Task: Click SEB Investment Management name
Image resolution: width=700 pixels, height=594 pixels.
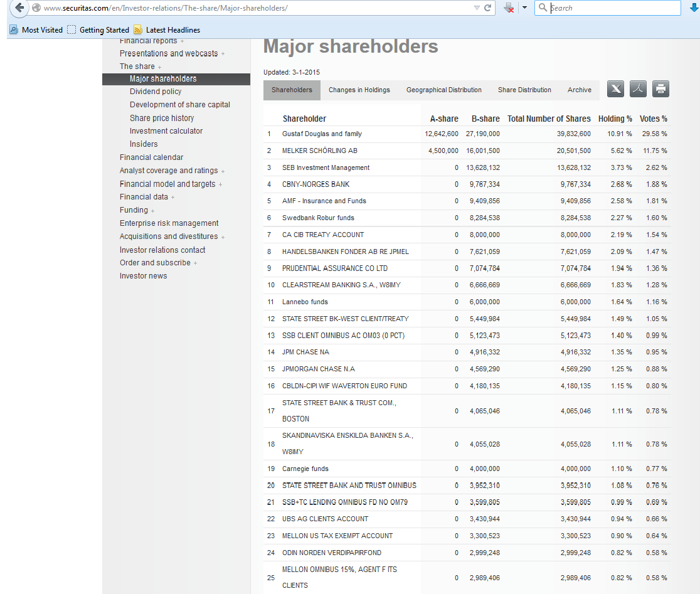Action: [326, 168]
